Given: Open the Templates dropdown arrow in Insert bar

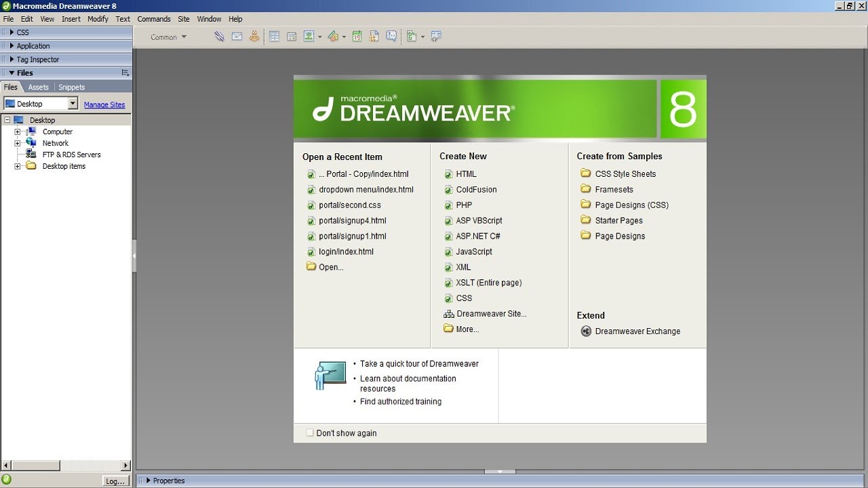Looking at the screenshot, I should pyautogui.click(x=422, y=37).
